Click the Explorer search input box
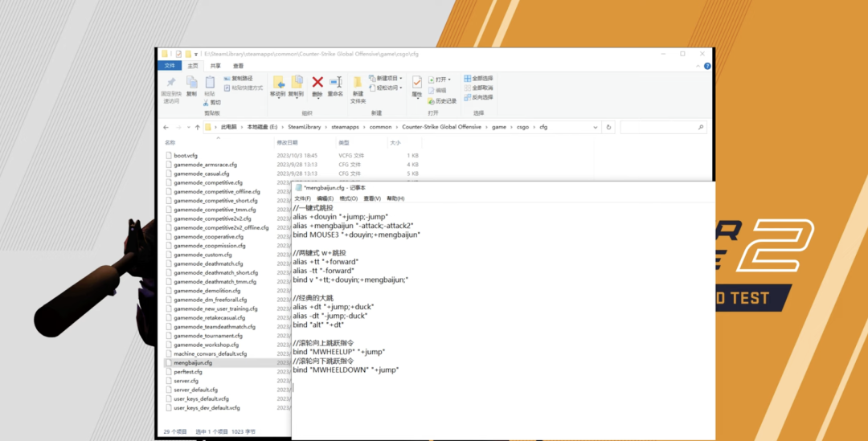The width and height of the screenshot is (868, 441). coord(663,127)
